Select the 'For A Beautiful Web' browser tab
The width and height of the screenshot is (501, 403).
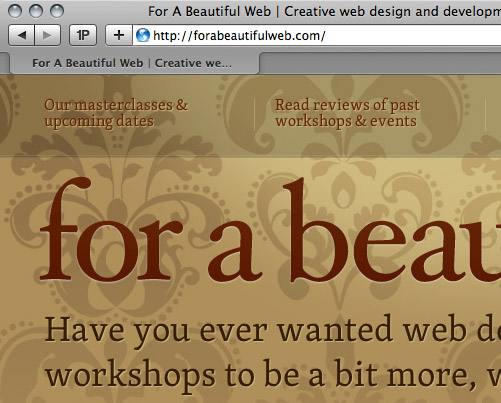134,63
